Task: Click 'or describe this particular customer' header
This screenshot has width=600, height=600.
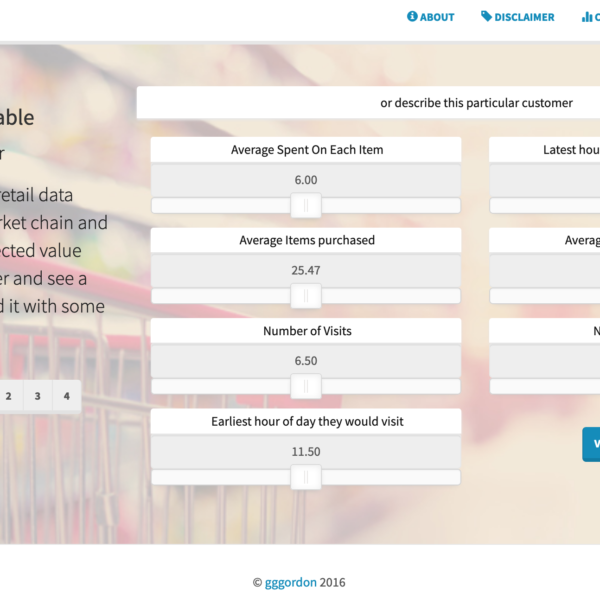Action: click(475, 103)
